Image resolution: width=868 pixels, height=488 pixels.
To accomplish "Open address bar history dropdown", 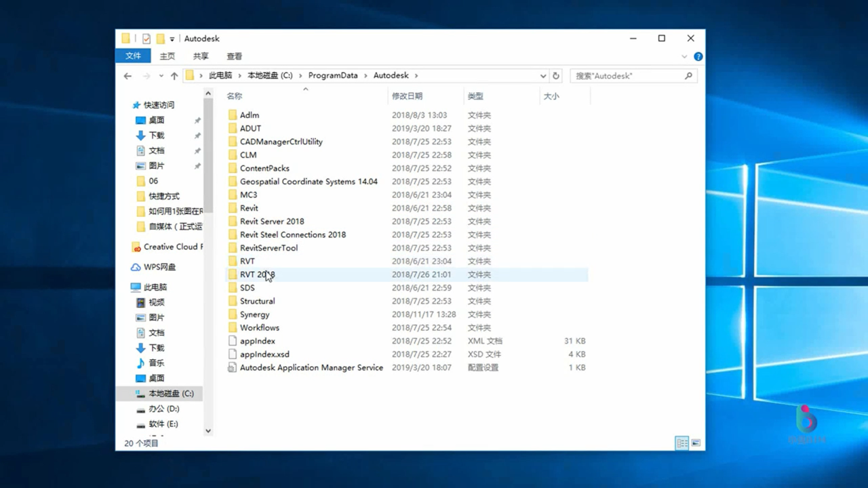I will pyautogui.click(x=542, y=76).
